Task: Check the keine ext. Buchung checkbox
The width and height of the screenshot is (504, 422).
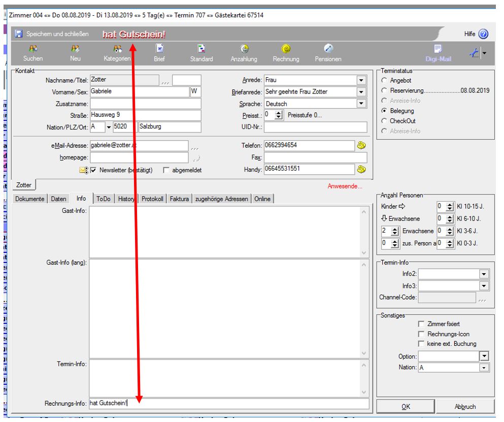Action: coord(421,344)
